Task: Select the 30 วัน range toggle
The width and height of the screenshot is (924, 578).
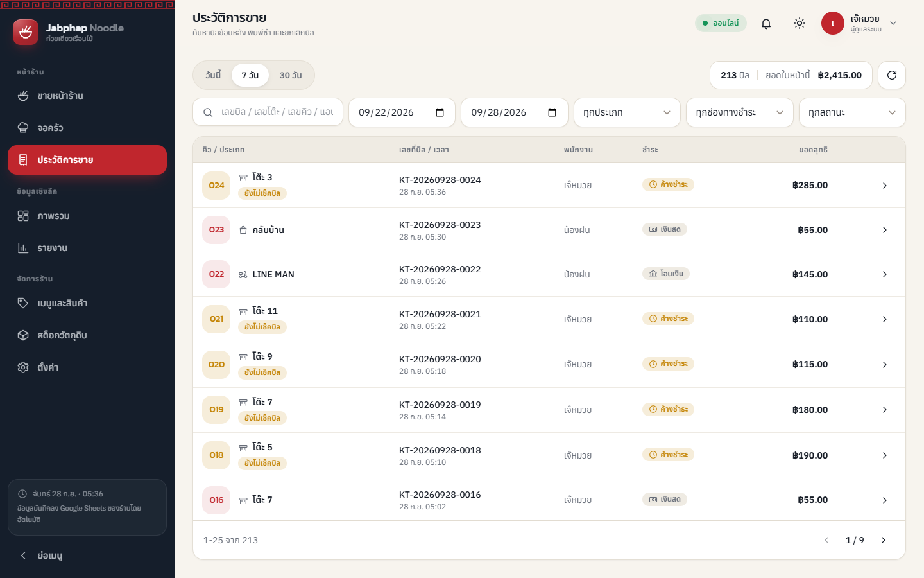Action: point(291,75)
